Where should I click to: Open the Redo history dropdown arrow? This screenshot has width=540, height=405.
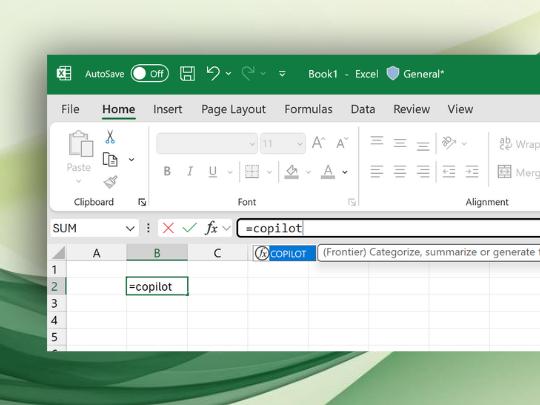pyautogui.click(x=263, y=74)
